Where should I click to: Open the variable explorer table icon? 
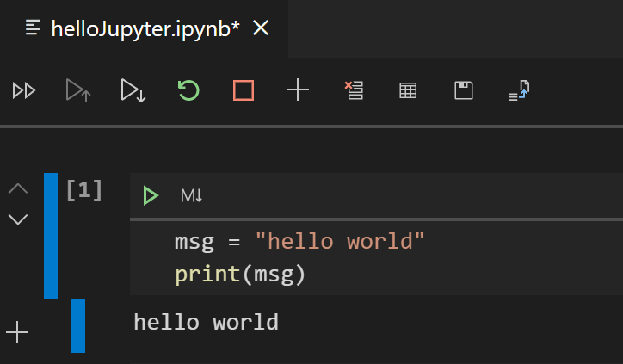408,90
